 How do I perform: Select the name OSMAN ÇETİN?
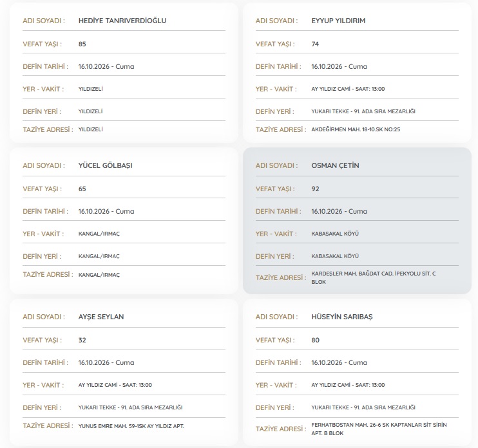point(335,165)
